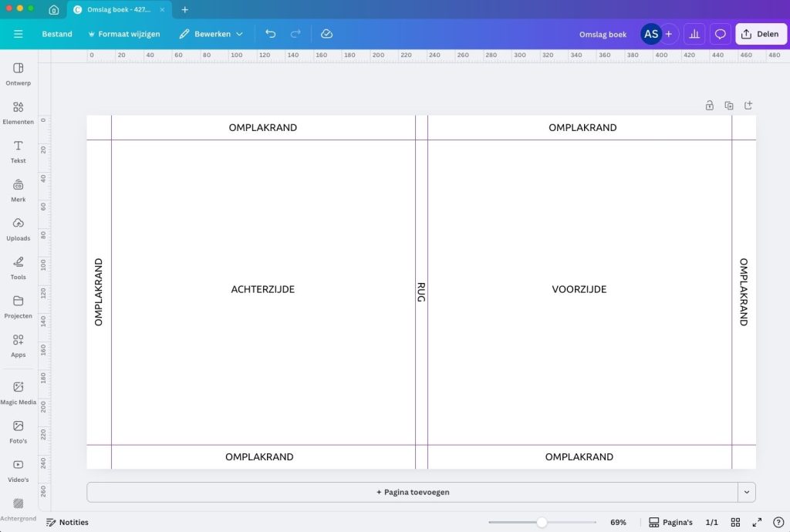The height and width of the screenshot is (532, 790).
Task: Open Magic Media panel
Action: [19, 392]
